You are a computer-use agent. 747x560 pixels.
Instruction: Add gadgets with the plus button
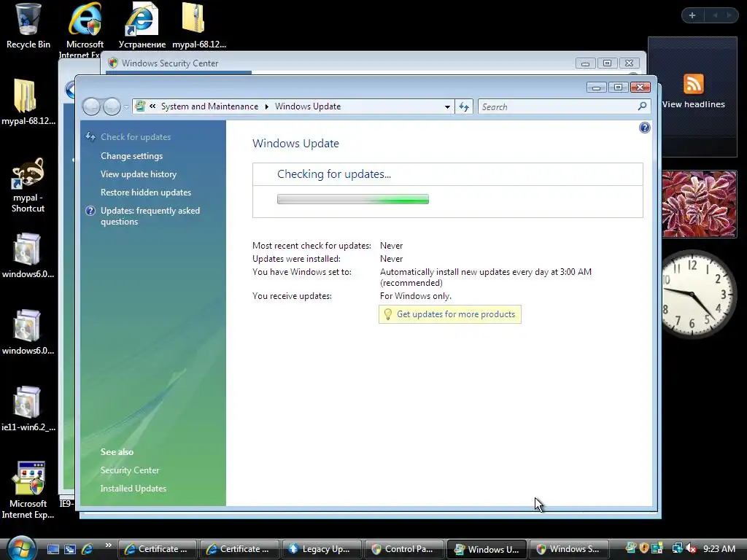(692, 15)
